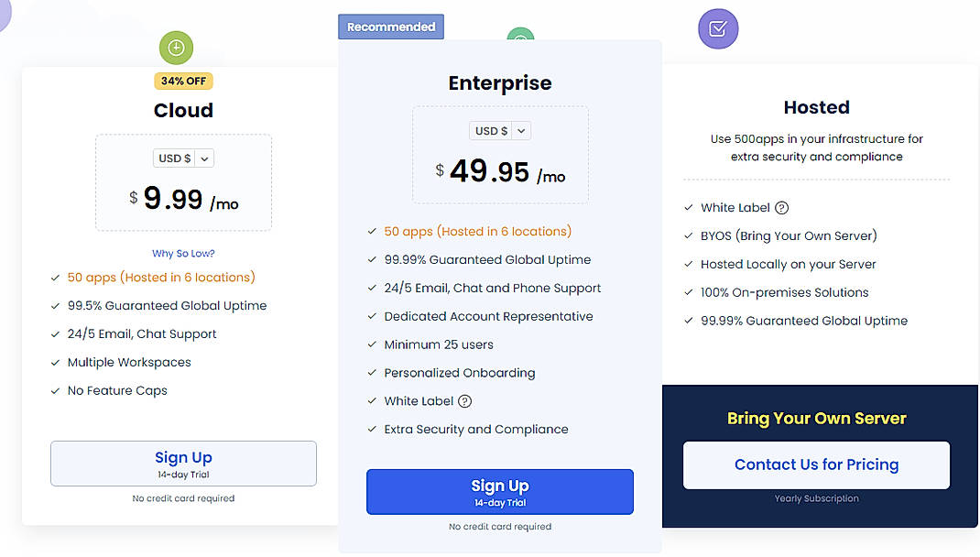Open the White Label help icon under Hosted

coord(781,207)
